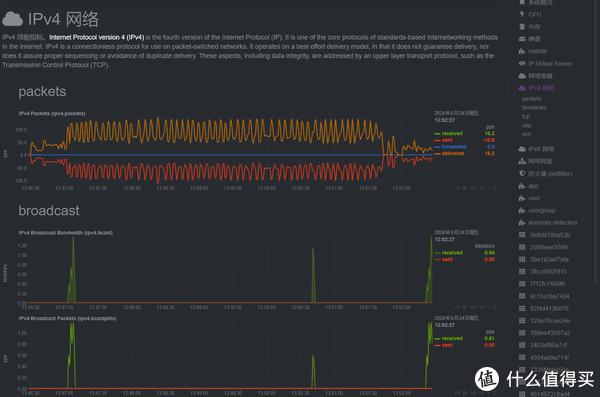Open container entry 3ba1a3ad7afa
The width and height of the screenshot is (600, 397).
coord(549,260)
